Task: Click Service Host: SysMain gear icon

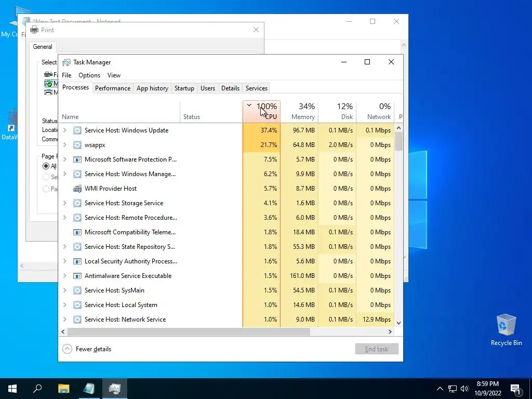Action: (77, 290)
